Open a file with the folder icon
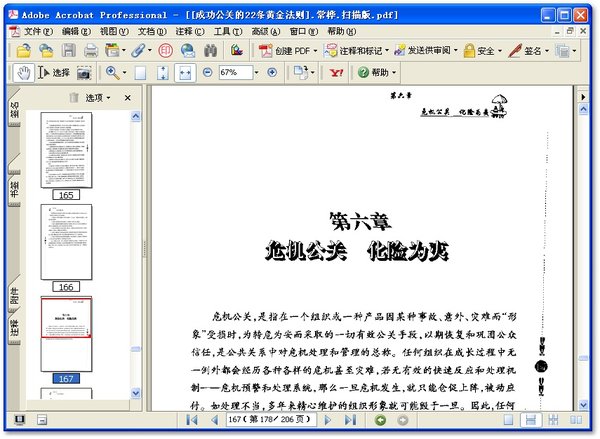 (x=24, y=51)
